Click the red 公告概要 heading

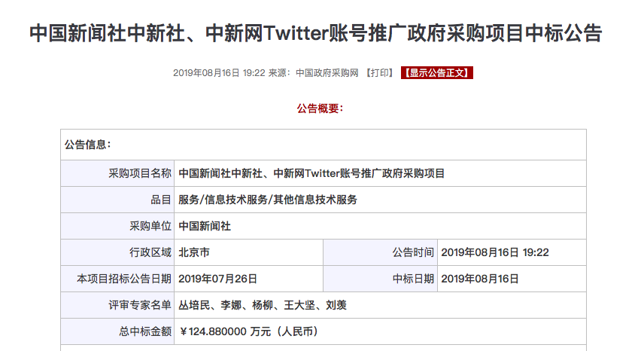pos(320,108)
